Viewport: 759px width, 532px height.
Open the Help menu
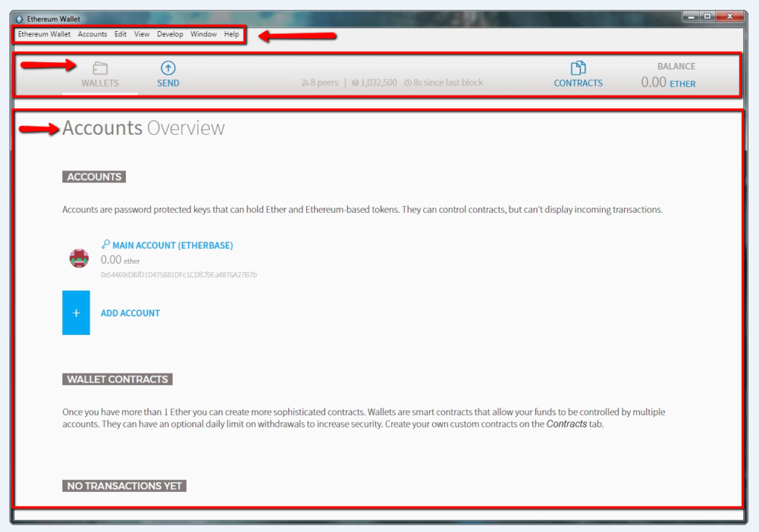[231, 34]
